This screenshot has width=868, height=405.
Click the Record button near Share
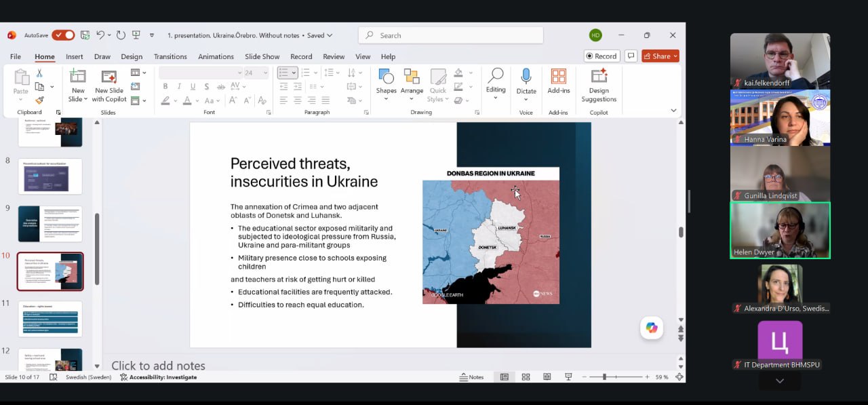click(x=601, y=56)
